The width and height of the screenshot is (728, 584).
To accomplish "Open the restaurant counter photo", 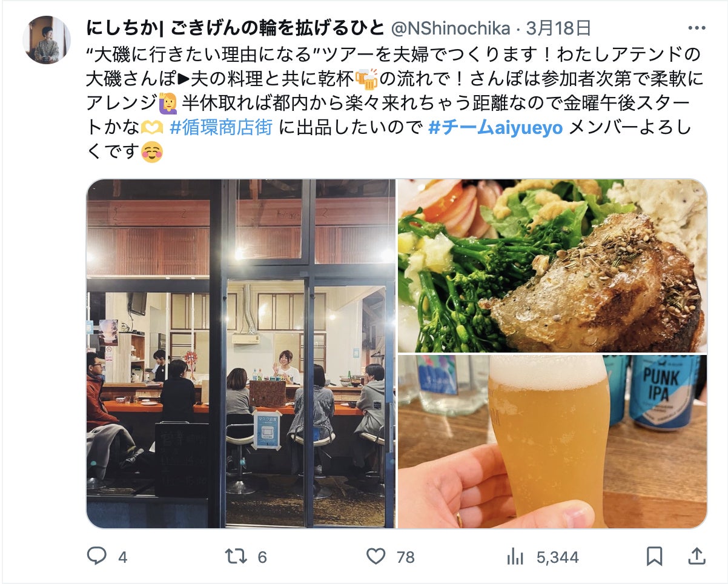I will (x=241, y=354).
